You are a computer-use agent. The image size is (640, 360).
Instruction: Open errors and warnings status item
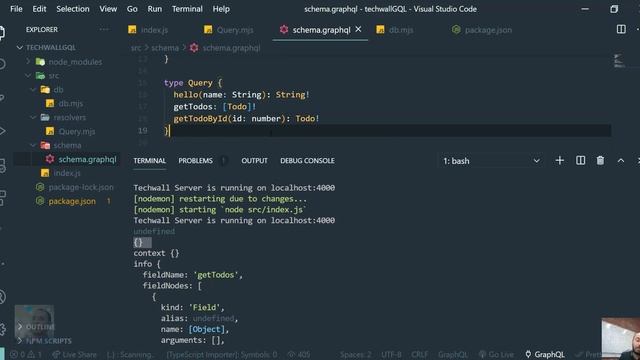click(x=26, y=355)
